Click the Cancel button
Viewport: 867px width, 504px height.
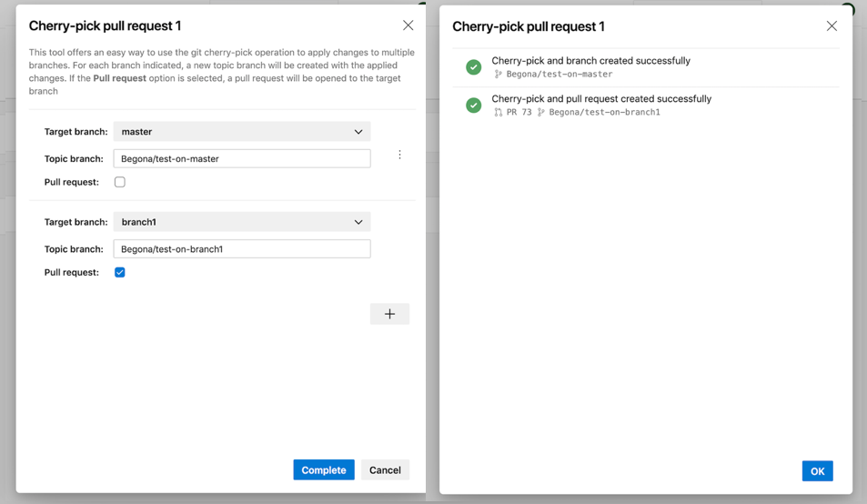pyautogui.click(x=385, y=469)
